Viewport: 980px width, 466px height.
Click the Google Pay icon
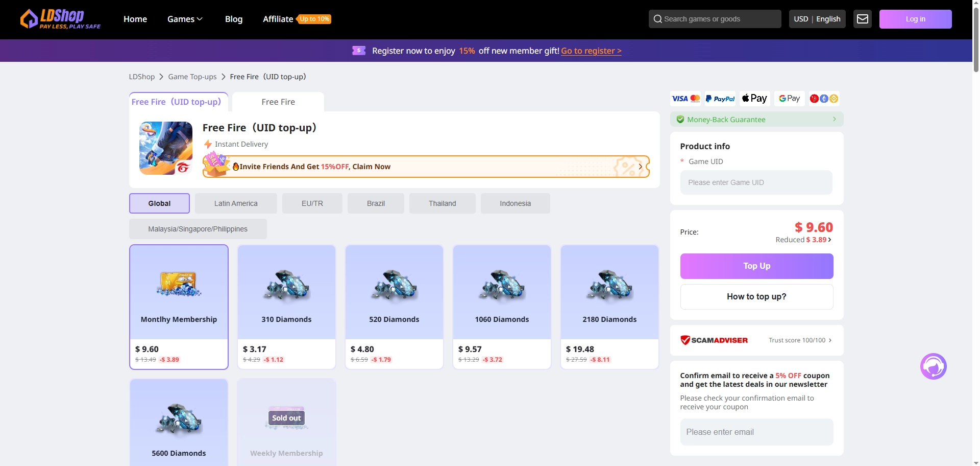point(790,99)
